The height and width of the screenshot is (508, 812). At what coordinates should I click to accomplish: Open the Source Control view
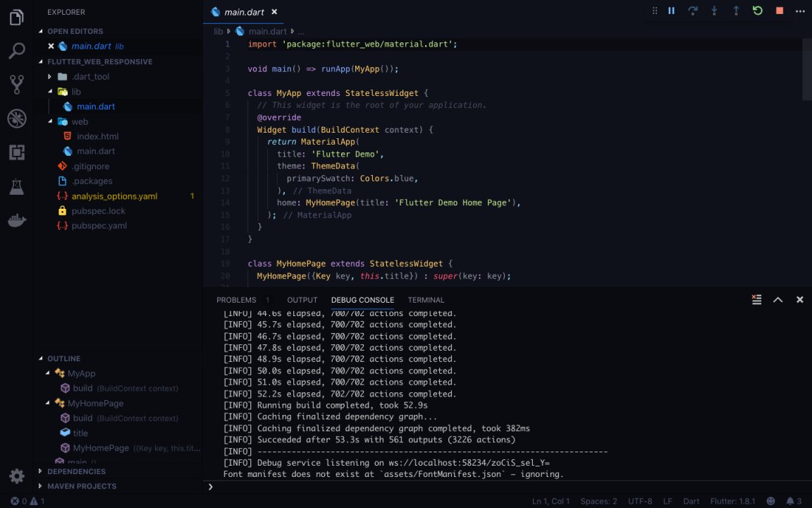tap(16, 85)
